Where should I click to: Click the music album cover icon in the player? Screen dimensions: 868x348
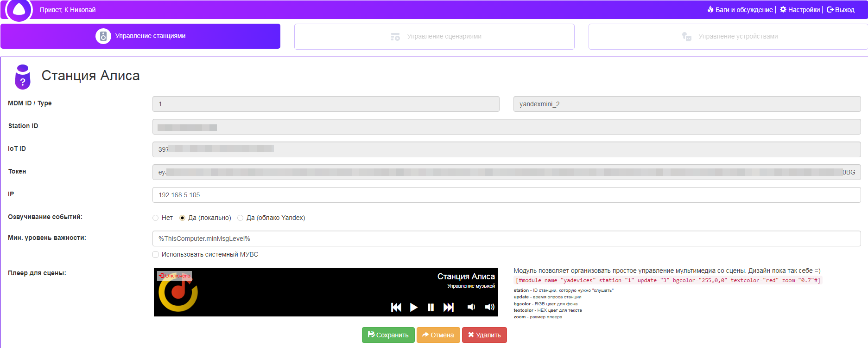click(178, 292)
